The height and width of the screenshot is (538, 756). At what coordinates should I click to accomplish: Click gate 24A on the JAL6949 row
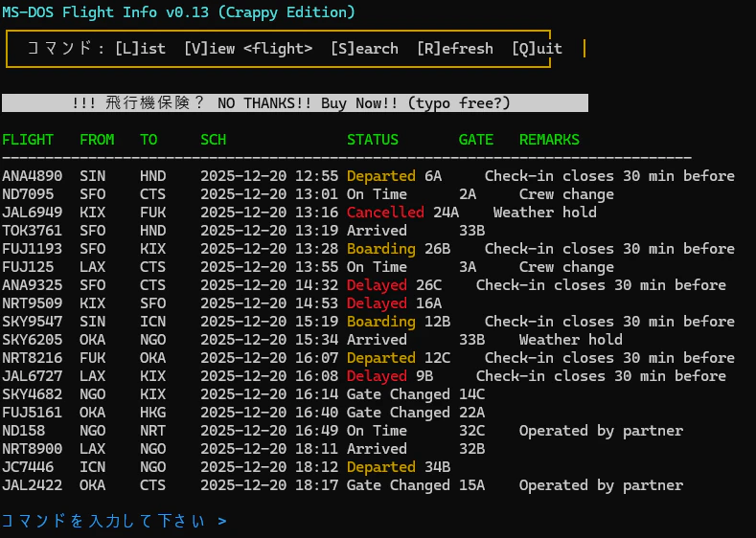[x=446, y=213]
